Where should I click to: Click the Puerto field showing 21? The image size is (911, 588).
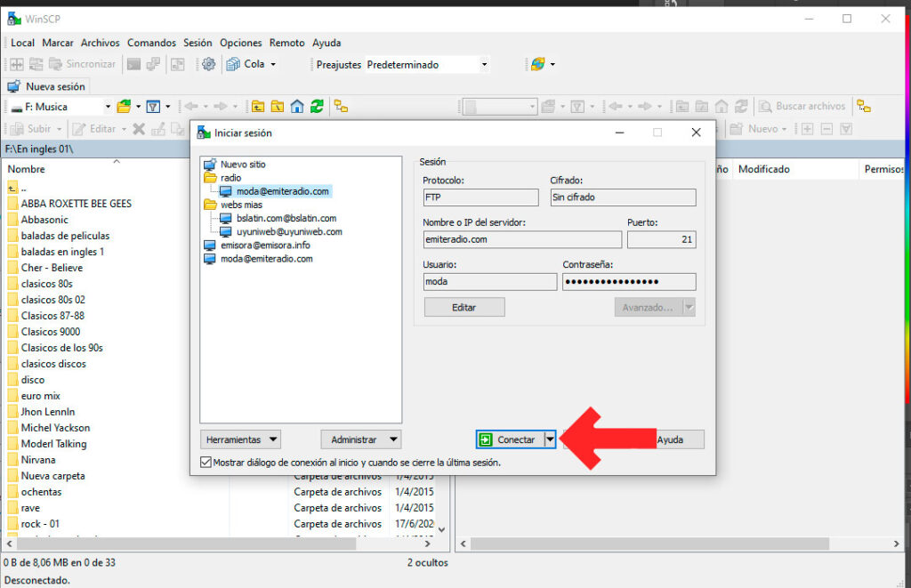tap(661, 239)
